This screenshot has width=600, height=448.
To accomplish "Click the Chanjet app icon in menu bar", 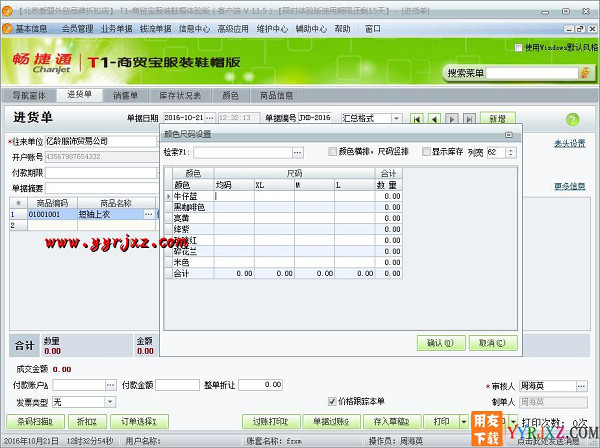I will coord(7,29).
